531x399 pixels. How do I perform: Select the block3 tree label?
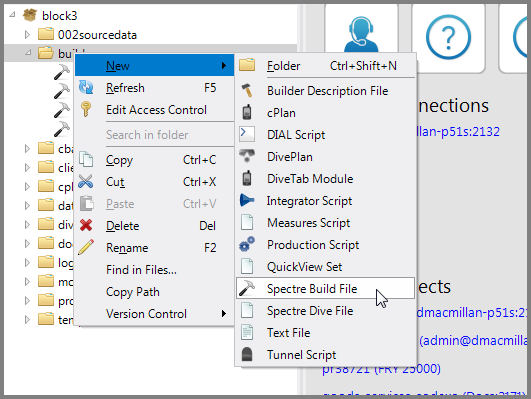click(x=60, y=15)
